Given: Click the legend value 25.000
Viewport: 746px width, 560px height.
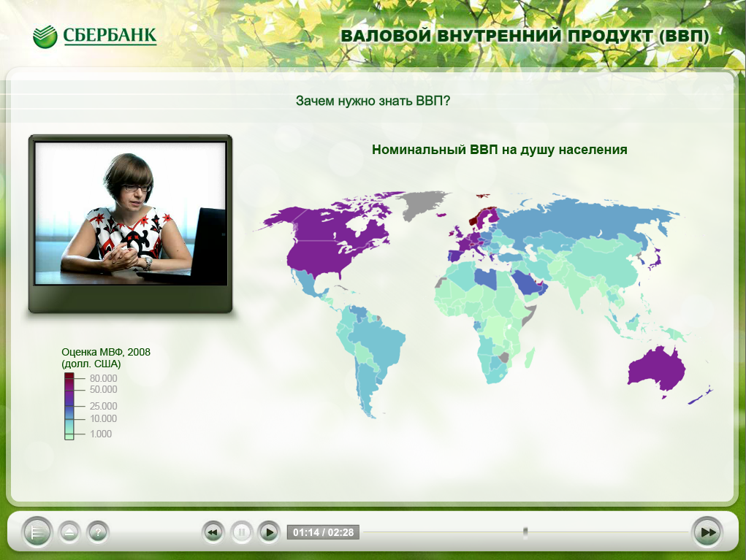Looking at the screenshot, I should [103, 406].
